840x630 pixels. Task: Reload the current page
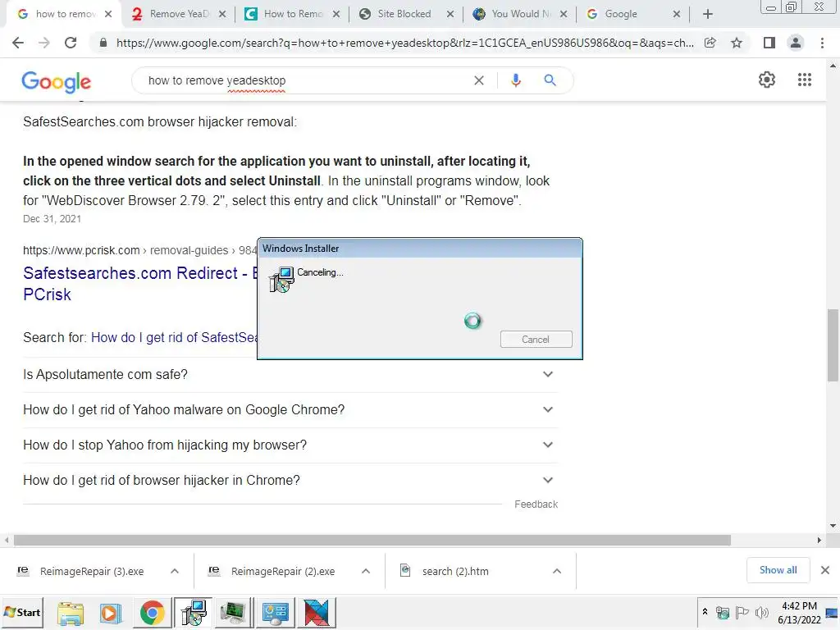[x=71, y=43]
